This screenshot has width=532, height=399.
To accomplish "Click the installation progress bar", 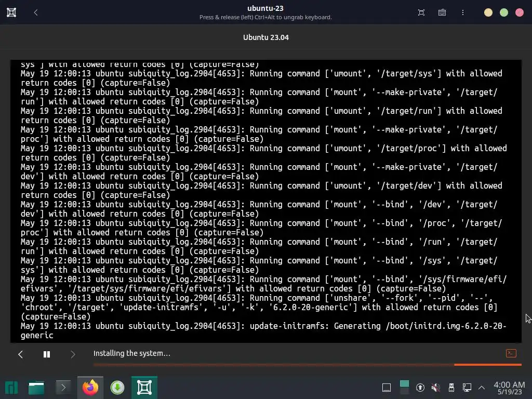I will tap(308, 365).
